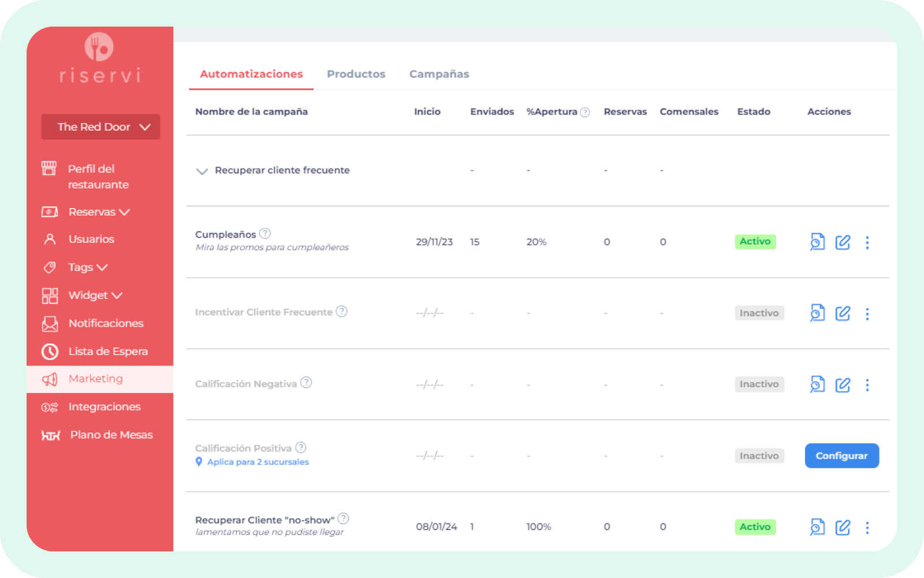Open The Red Door restaurant dropdown
924x578 pixels.
tap(100, 127)
